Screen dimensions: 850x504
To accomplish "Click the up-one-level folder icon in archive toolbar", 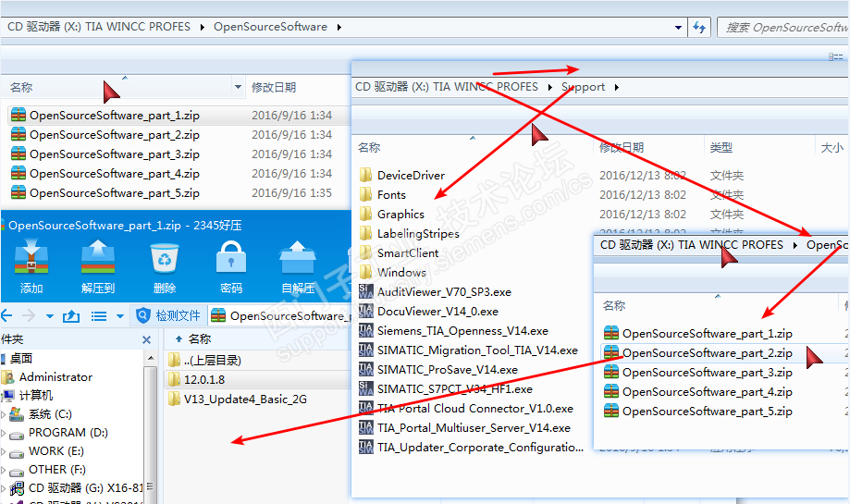I will pos(71,316).
